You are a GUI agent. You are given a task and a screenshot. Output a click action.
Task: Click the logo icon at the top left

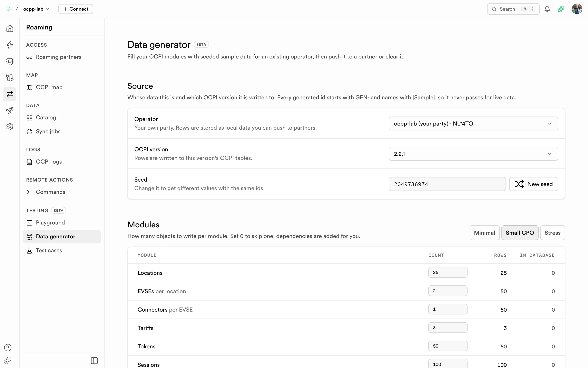9,9
